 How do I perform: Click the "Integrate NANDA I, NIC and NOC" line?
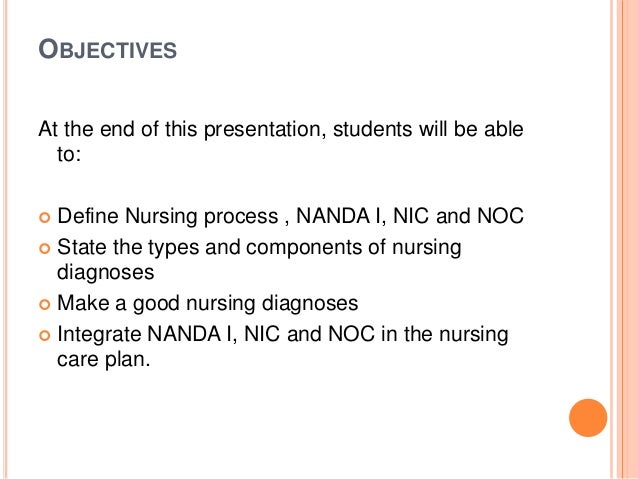[284, 332]
